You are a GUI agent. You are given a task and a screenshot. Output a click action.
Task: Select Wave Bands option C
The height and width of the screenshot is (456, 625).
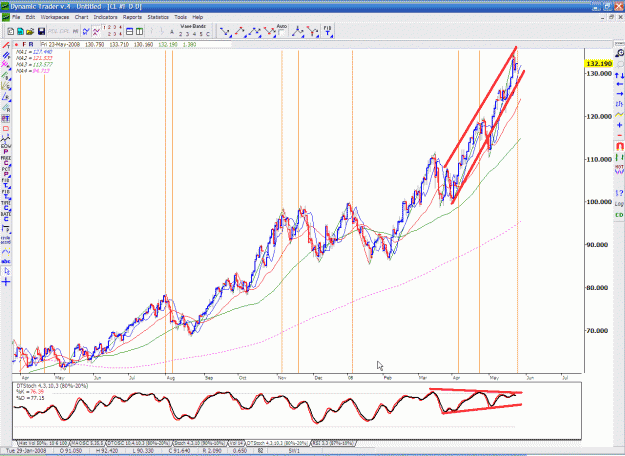[x=208, y=34]
